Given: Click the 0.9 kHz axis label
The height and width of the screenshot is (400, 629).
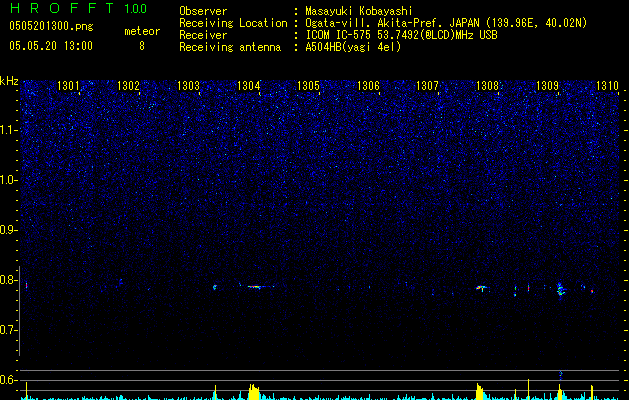Looking at the screenshot, I should click(x=9, y=230).
